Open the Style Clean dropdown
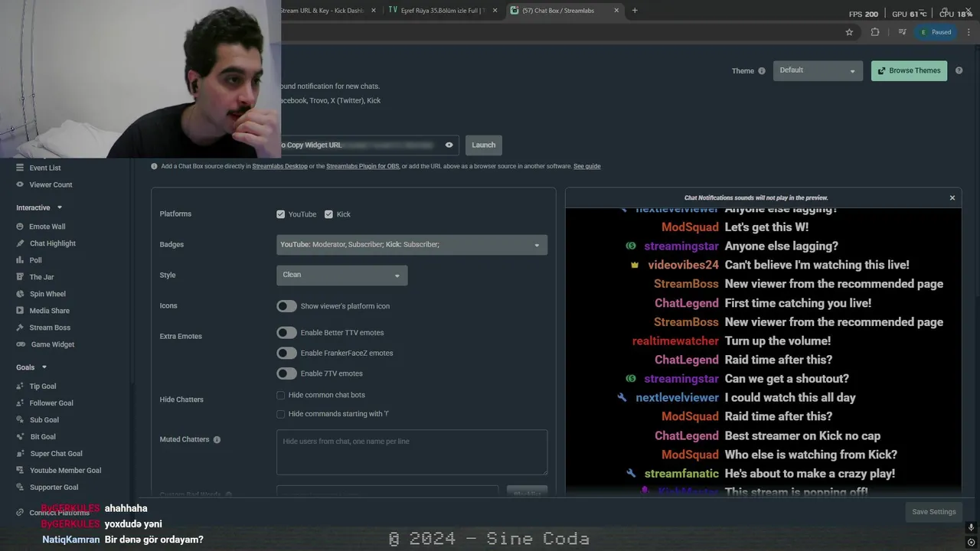Image resolution: width=980 pixels, height=551 pixels. tap(341, 275)
